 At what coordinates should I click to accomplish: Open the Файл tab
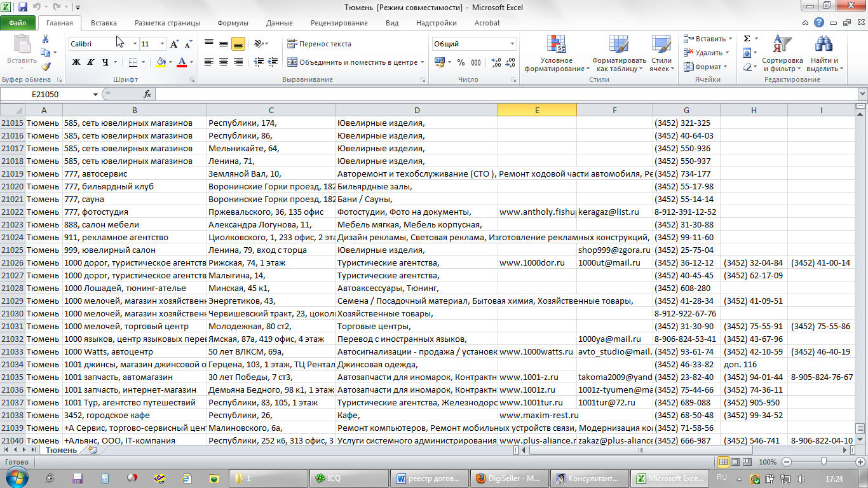pos(18,23)
